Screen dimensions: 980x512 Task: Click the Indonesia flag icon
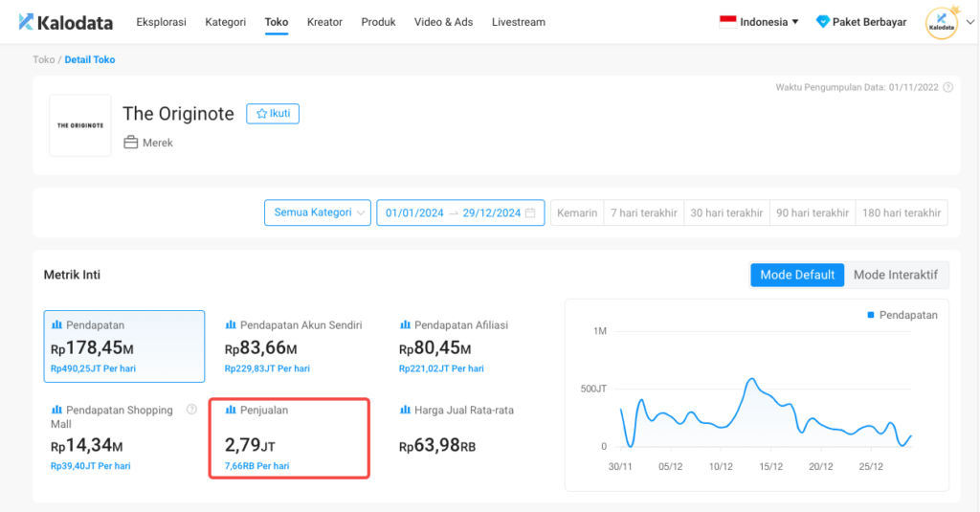click(727, 22)
